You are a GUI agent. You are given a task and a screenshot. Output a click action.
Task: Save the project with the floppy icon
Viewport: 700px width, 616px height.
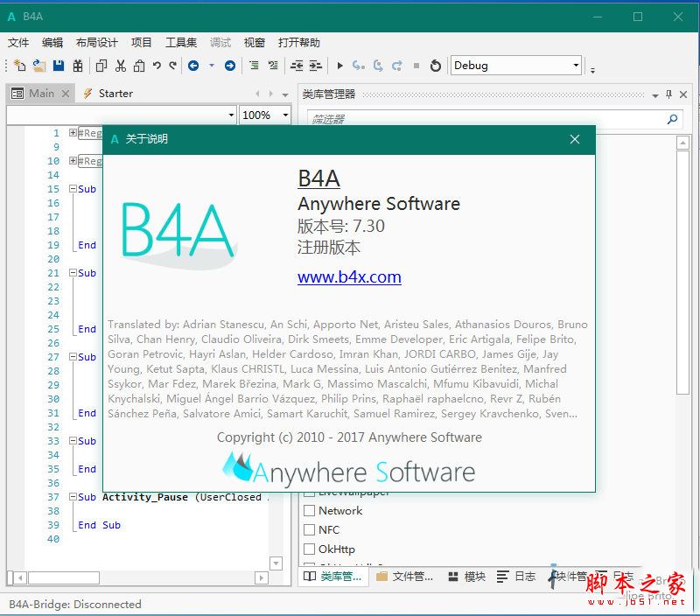[59, 66]
